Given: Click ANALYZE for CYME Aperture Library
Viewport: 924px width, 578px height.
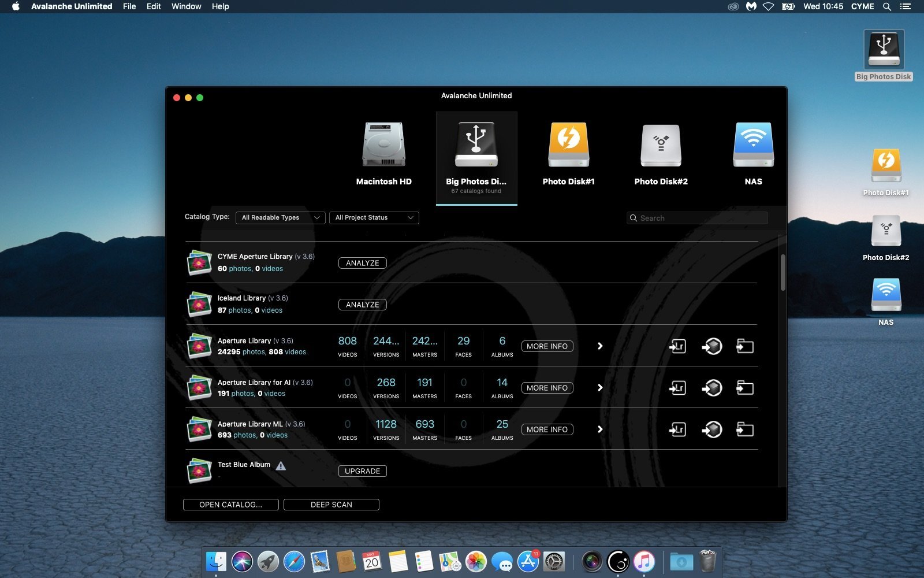Looking at the screenshot, I should 363,263.
